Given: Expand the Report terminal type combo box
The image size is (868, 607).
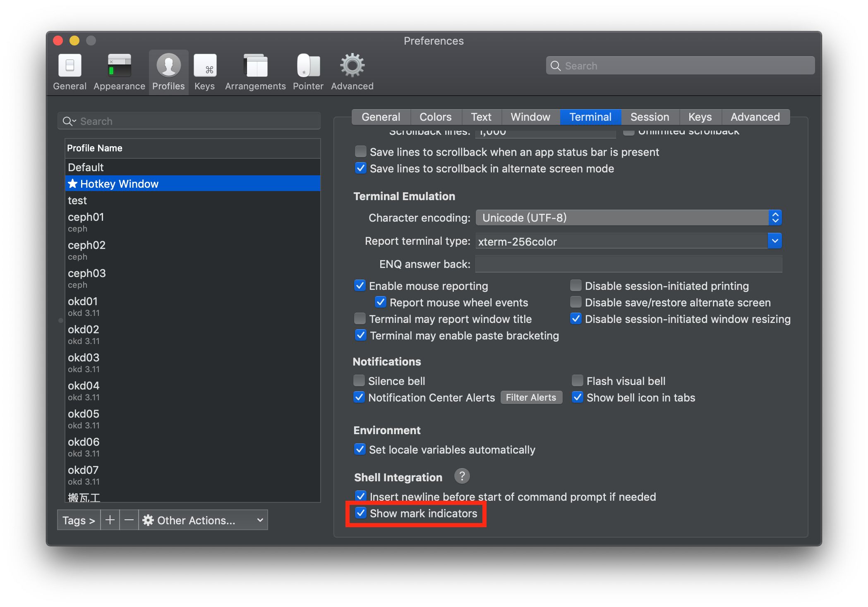Looking at the screenshot, I should click(x=775, y=241).
